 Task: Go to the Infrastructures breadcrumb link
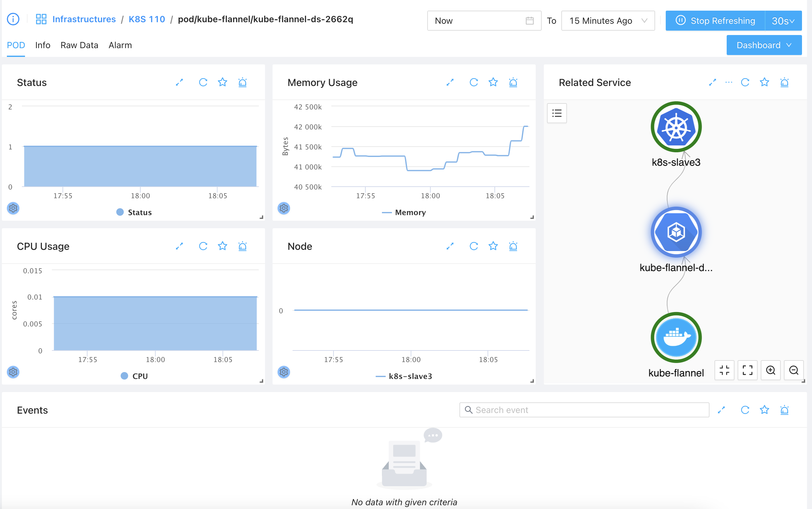pyautogui.click(x=84, y=19)
